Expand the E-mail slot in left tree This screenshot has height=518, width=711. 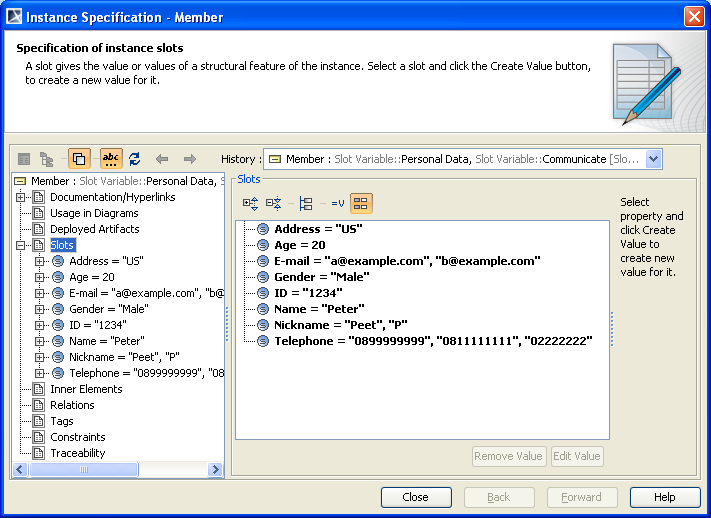[39, 293]
